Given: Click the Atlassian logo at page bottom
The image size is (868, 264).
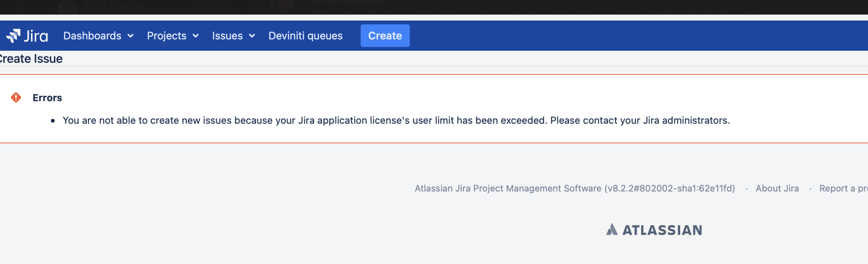Looking at the screenshot, I should tap(654, 230).
